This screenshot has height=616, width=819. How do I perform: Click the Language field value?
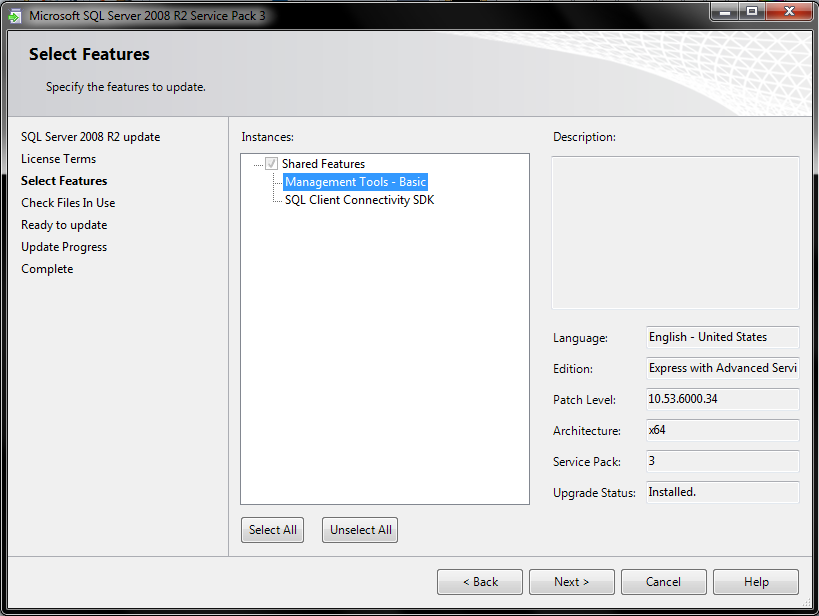723,337
